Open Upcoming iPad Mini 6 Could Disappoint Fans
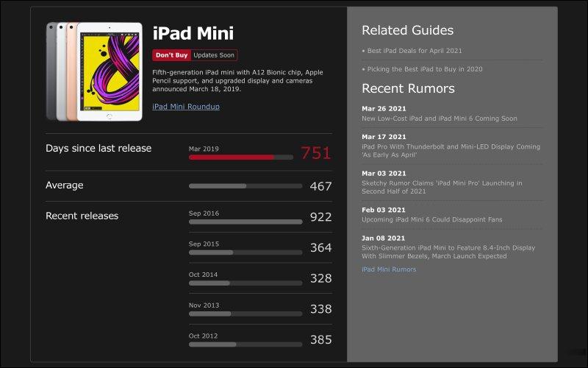 (431, 219)
